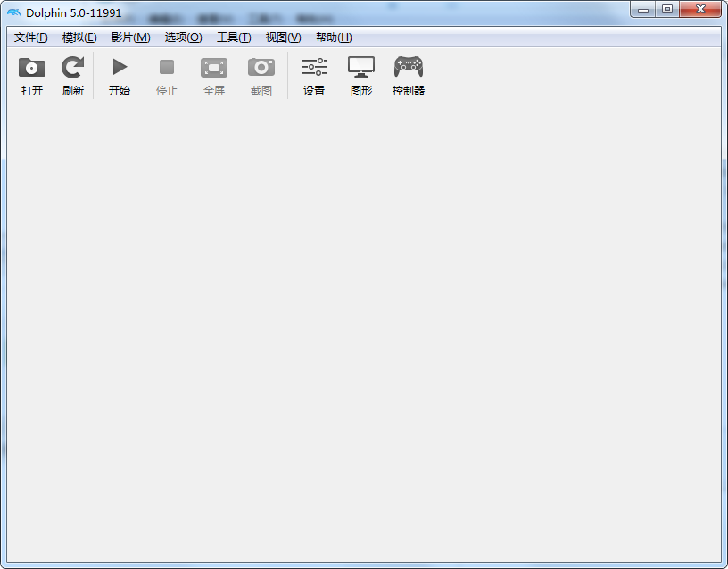Open the 文件(F) File menu
Image resolution: width=728 pixels, height=569 pixels.
pos(31,37)
